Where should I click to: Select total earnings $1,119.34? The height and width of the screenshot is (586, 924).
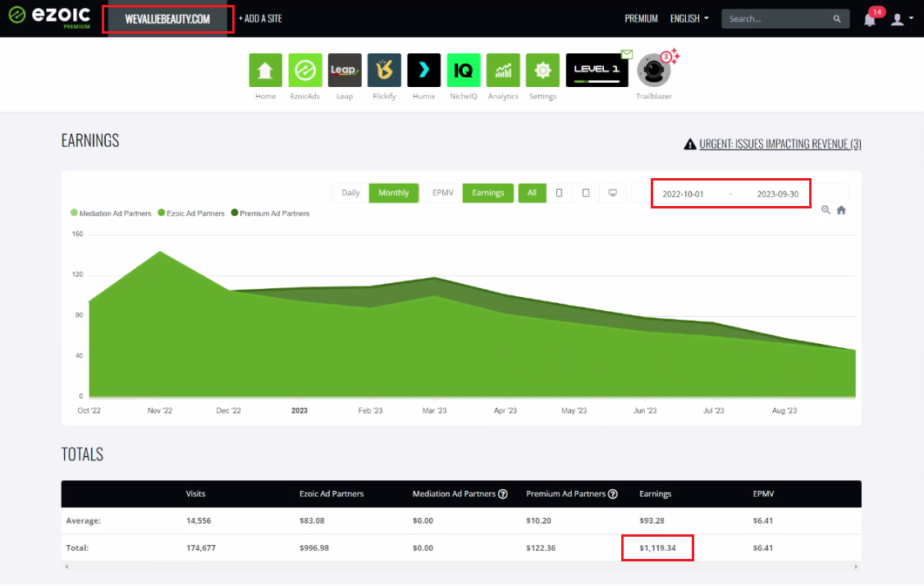[x=657, y=548]
